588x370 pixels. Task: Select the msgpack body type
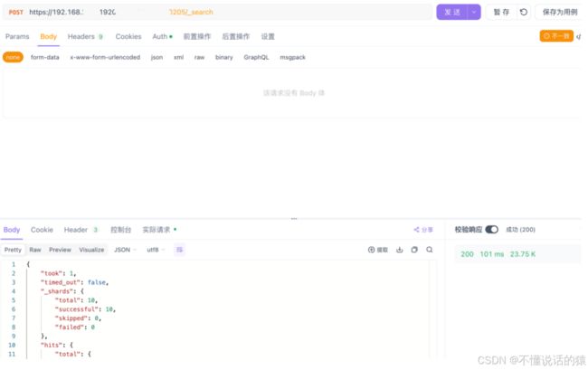tap(292, 57)
